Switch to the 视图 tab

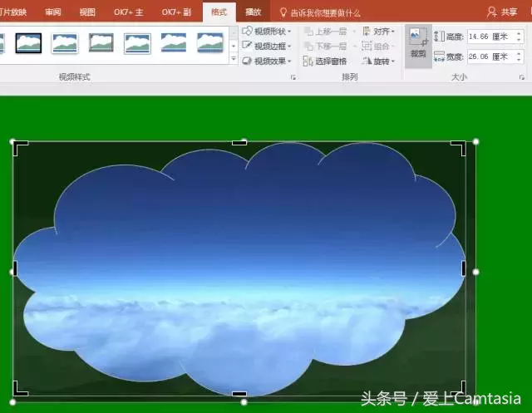87,12
